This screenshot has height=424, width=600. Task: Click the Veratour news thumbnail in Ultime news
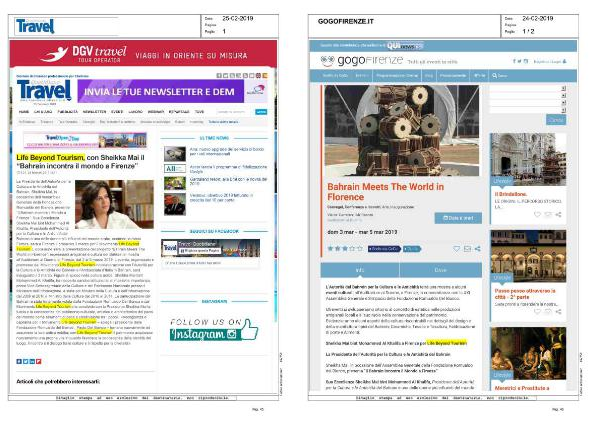point(175,204)
